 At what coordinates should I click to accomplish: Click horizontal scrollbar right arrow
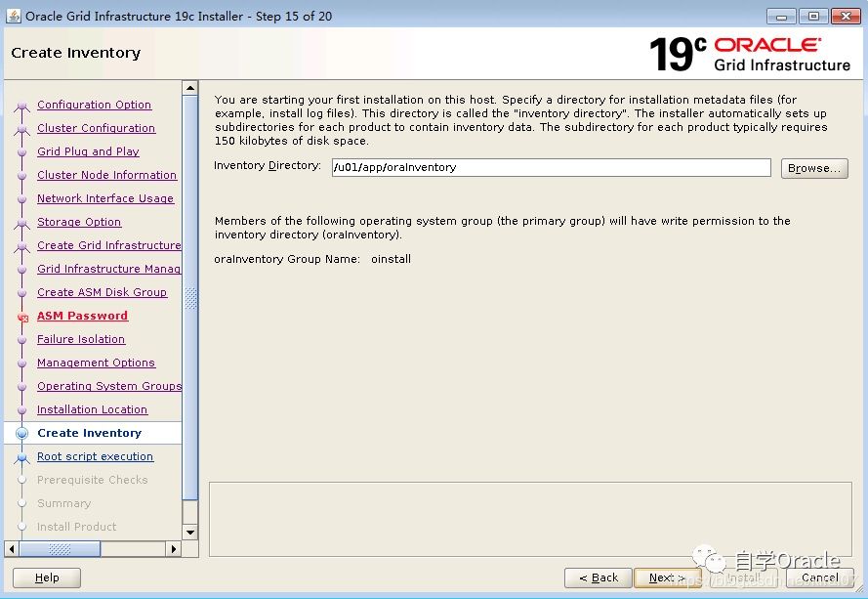(x=174, y=549)
